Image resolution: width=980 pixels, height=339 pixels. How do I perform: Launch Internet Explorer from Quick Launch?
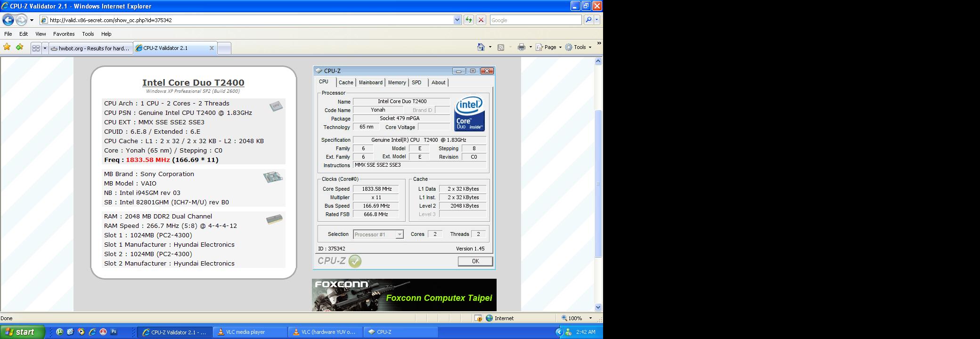click(92, 332)
